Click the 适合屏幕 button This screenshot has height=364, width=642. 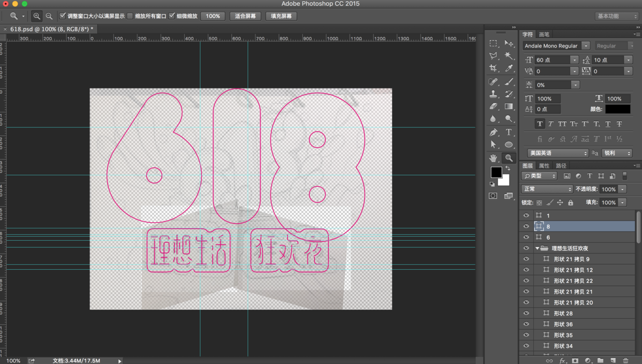click(245, 16)
